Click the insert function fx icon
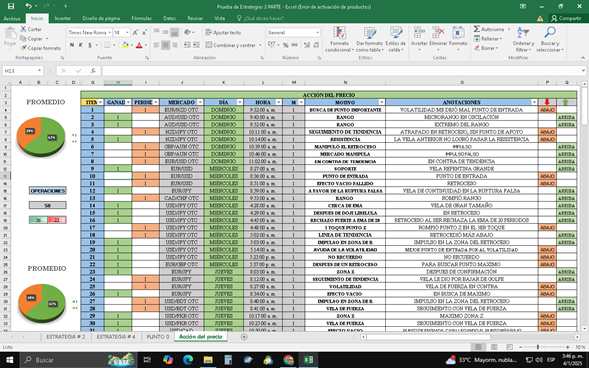This screenshot has width=589, height=368. pyautogui.click(x=93, y=71)
